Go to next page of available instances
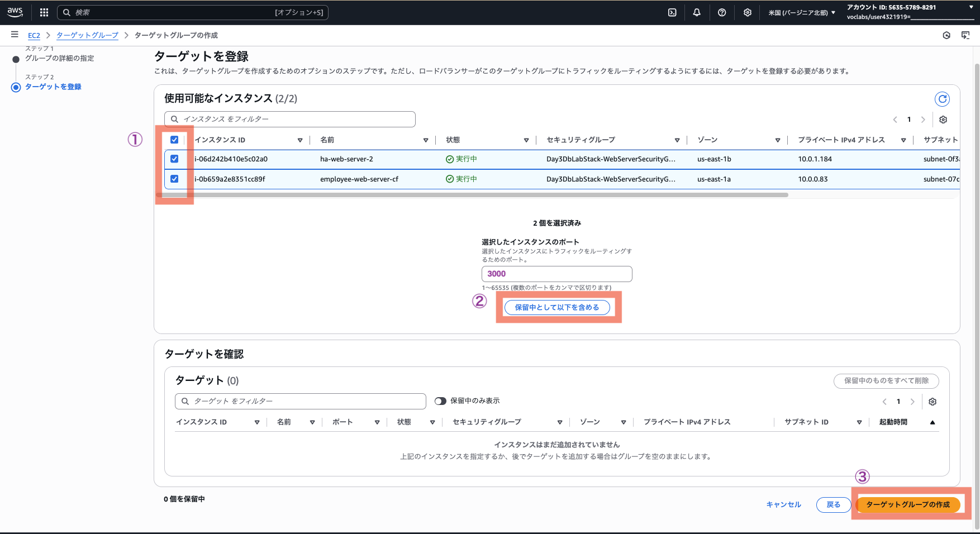The width and height of the screenshot is (980, 534). click(x=923, y=120)
